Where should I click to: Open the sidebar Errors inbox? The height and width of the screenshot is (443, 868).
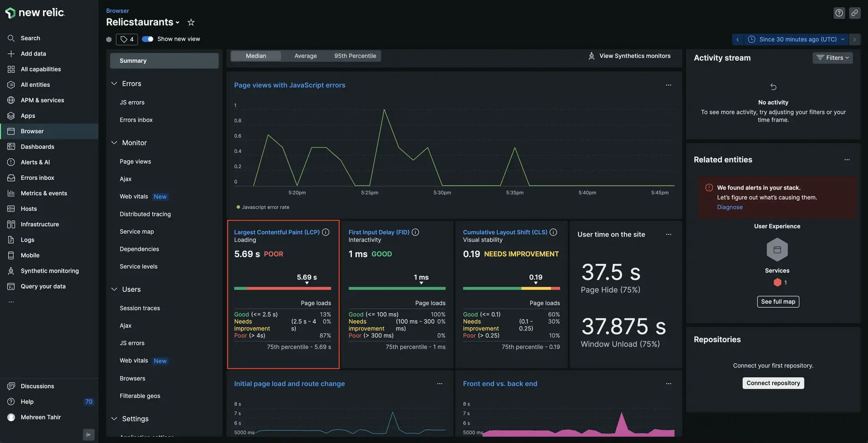(38, 178)
